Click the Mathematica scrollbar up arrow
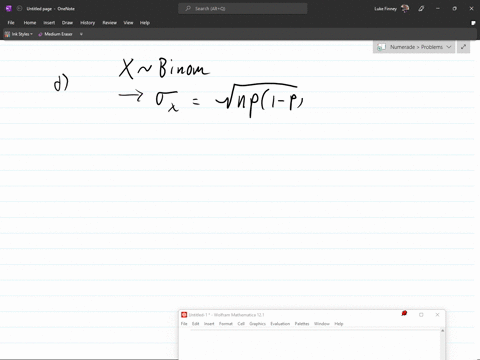 pos(442,331)
